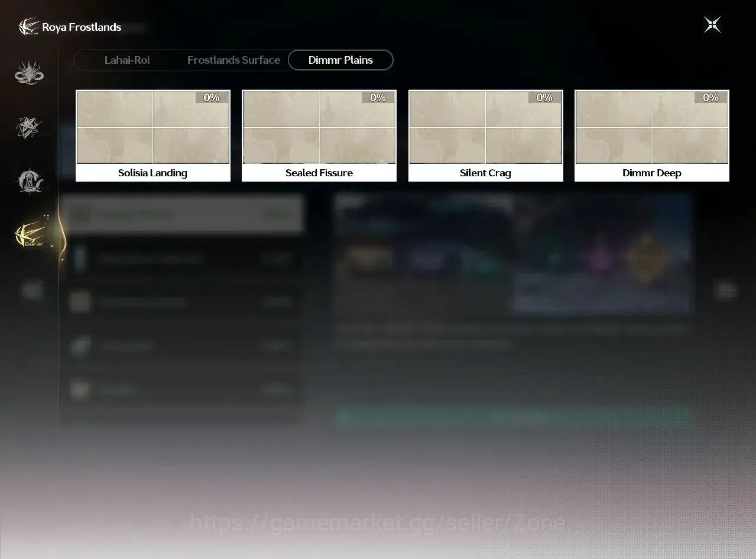This screenshot has height=559, width=756.
Task: Click the Sealed Fissure label
Action: point(319,173)
